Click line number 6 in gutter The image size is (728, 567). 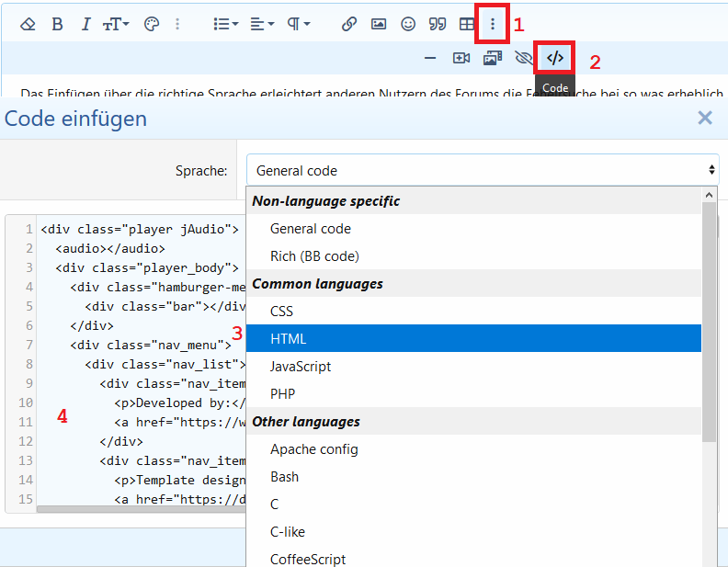tap(29, 325)
